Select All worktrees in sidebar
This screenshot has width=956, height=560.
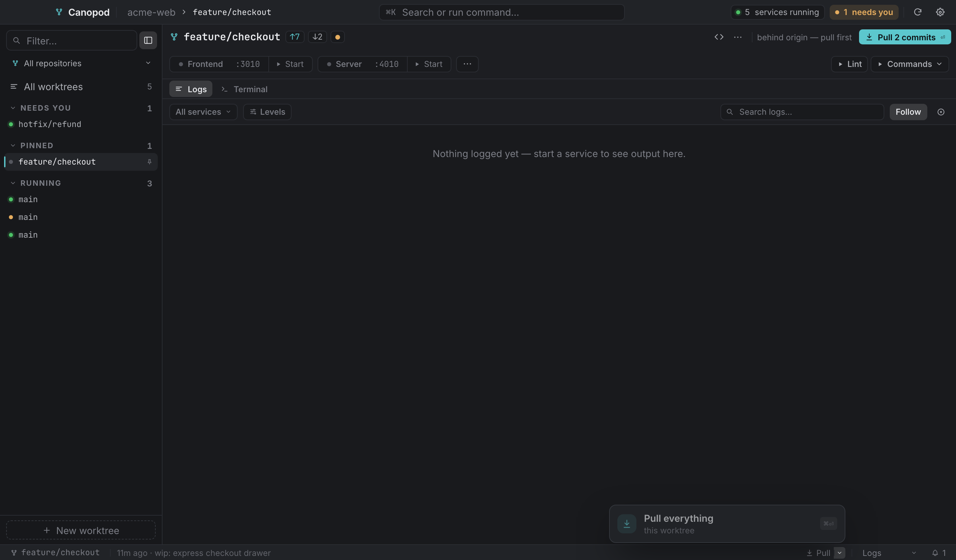pos(81,87)
